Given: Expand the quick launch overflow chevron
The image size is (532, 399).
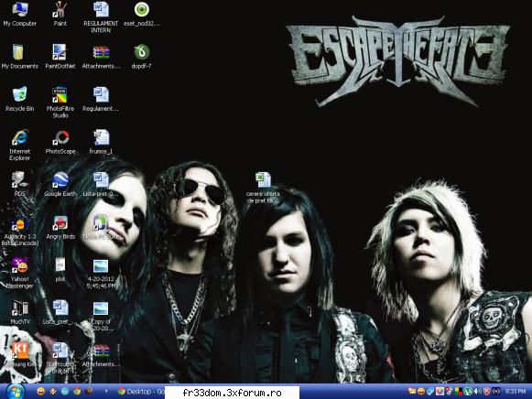Looking at the screenshot, I should (106, 392).
